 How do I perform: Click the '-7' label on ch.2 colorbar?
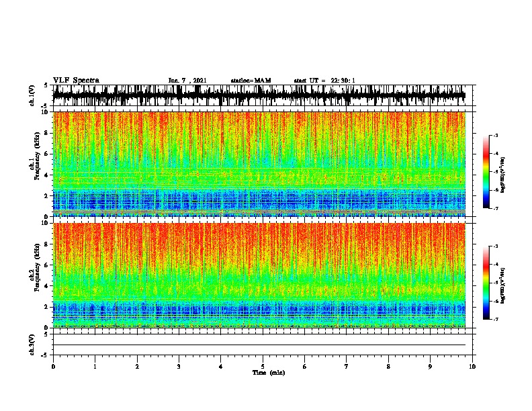pyautogui.click(x=496, y=320)
